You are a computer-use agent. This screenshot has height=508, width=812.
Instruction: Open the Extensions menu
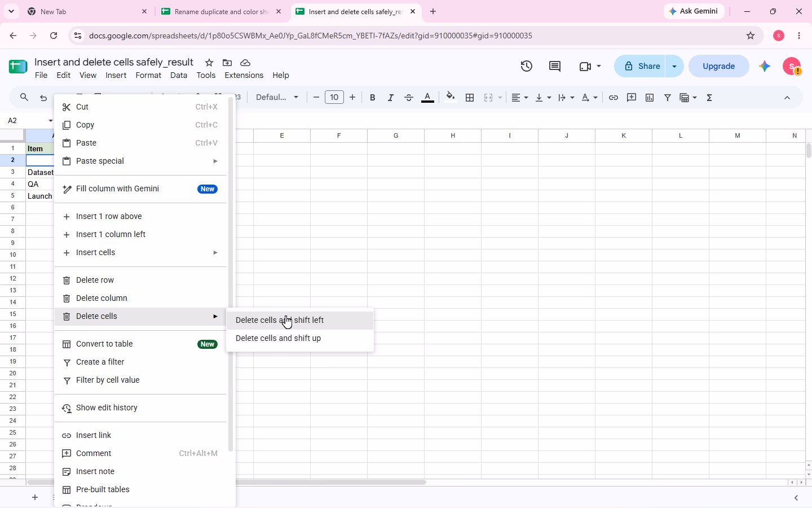(x=244, y=75)
